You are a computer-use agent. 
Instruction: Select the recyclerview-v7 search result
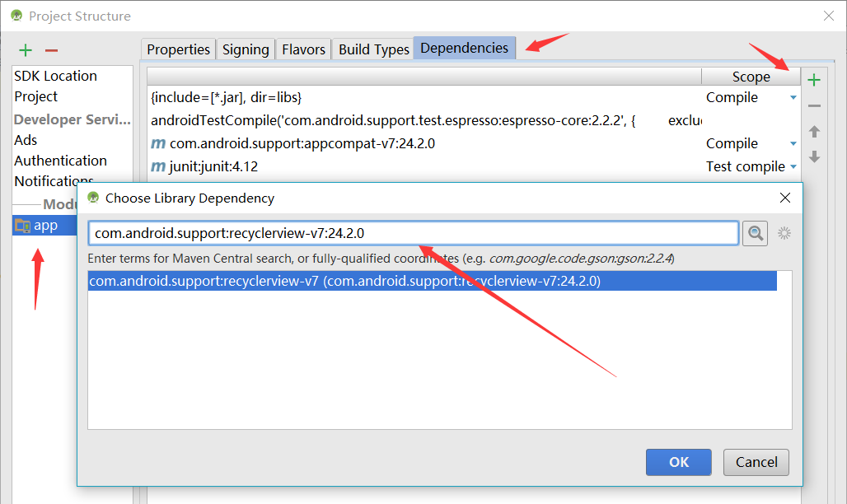[x=432, y=281]
